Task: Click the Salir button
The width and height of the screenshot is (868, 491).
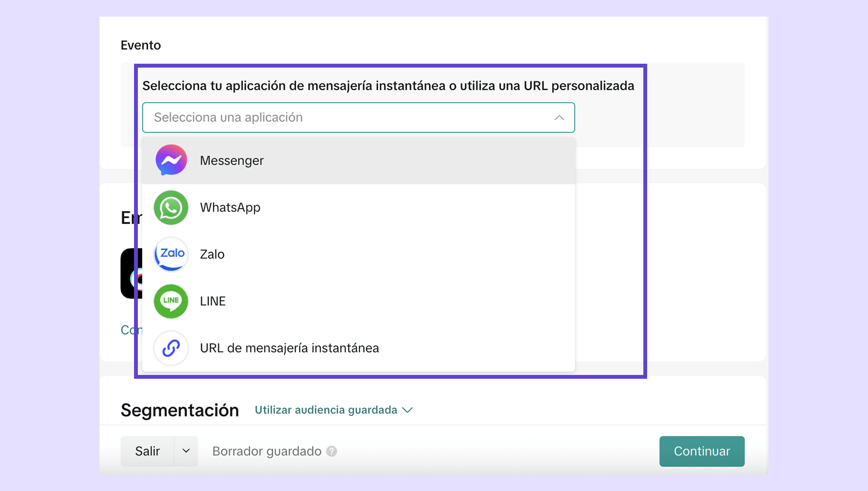Action: click(147, 451)
